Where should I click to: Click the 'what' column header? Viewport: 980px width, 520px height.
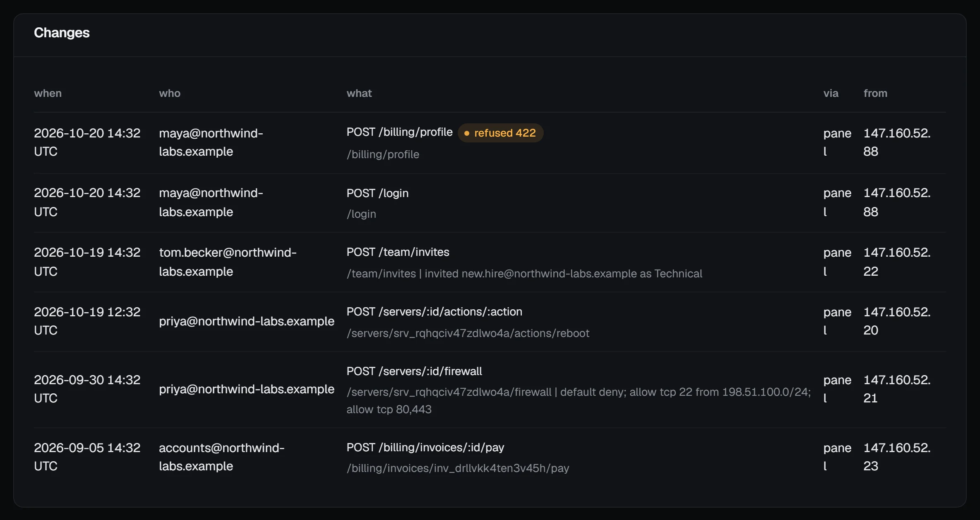[x=359, y=93]
